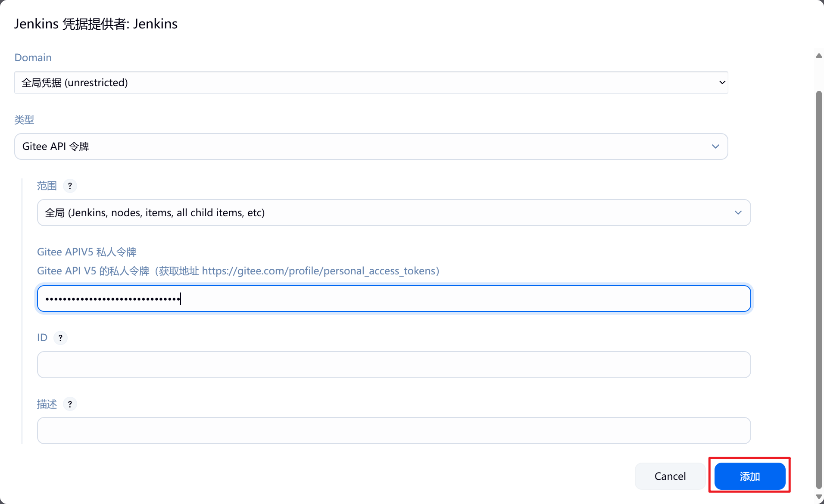The width and height of the screenshot is (824, 504).
Task: Click the Domain field label
Action: pyautogui.click(x=33, y=58)
